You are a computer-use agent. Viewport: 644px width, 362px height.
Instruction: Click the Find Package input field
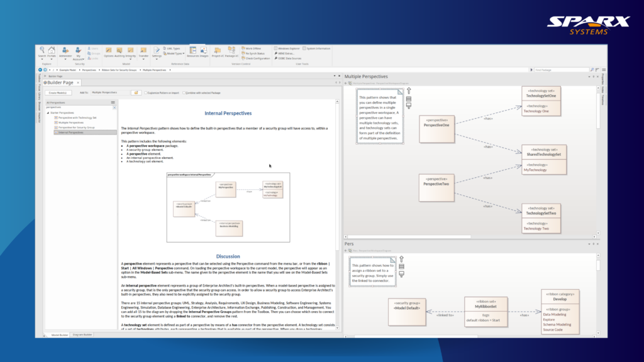[561, 70]
